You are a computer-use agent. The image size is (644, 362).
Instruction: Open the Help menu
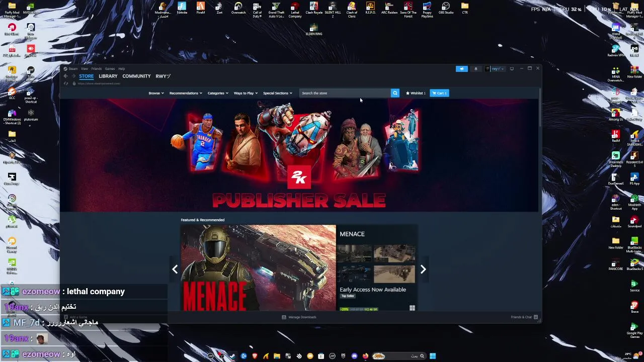121,69
